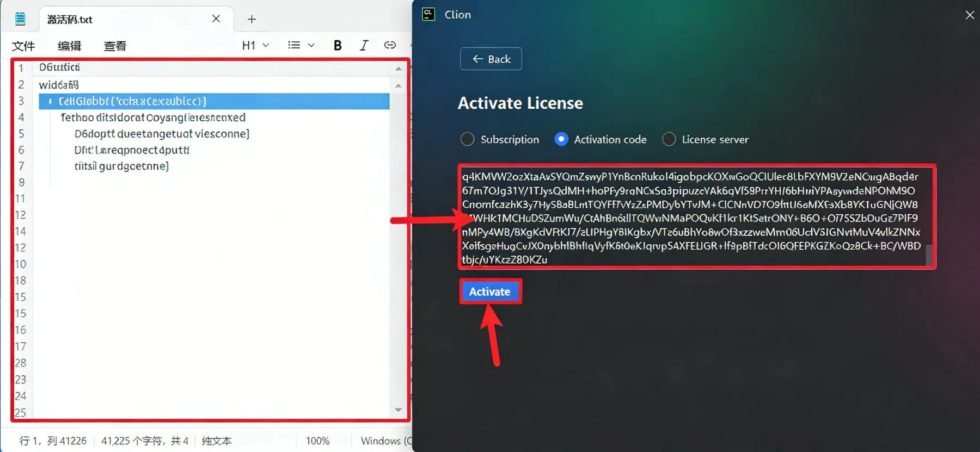Go back with the Back button
The width and height of the screenshot is (980, 452).
[x=491, y=59]
